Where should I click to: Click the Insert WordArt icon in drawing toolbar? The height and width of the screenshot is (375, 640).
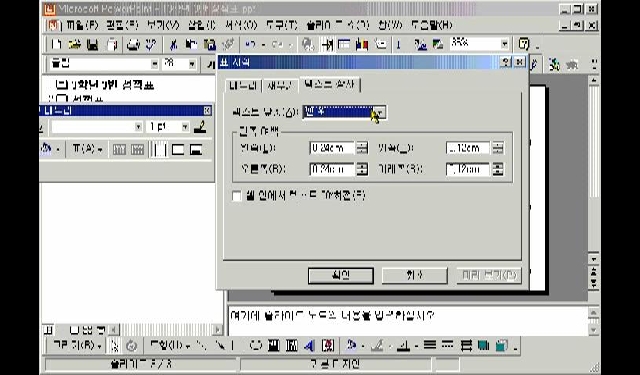[309, 346]
